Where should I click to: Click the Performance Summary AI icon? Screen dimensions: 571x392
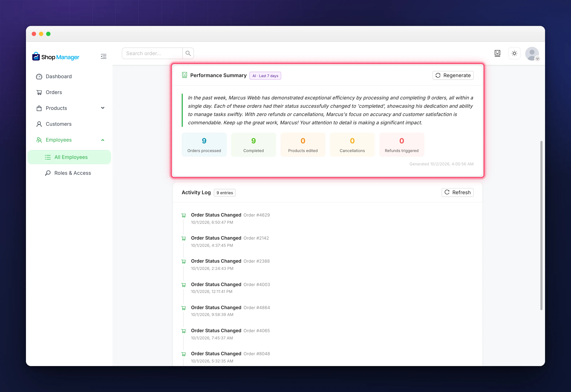(x=185, y=75)
